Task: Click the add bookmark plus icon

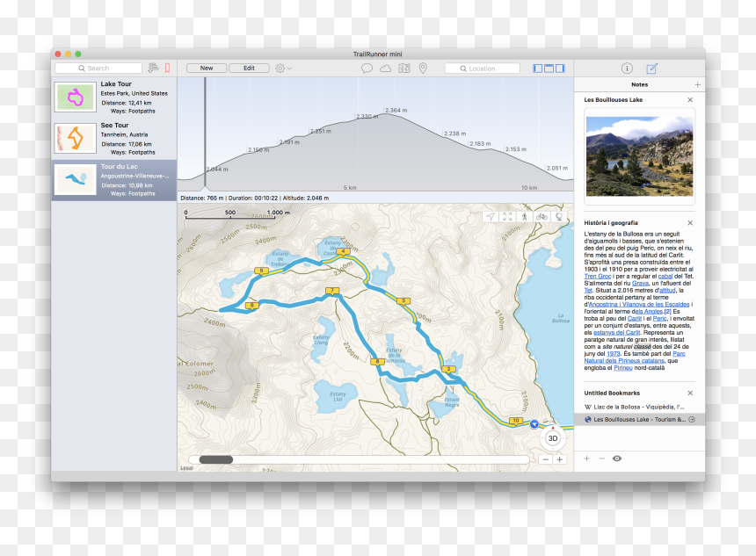Action: [586, 459]
